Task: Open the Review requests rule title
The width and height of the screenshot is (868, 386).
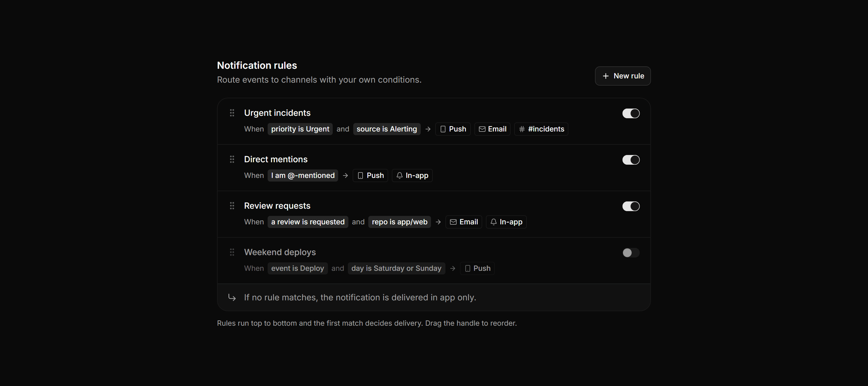Action: point(277,206)
